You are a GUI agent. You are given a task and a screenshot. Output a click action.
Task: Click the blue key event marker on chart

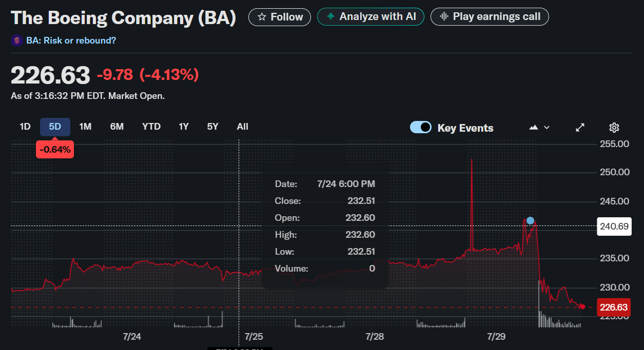click(530, 220)
